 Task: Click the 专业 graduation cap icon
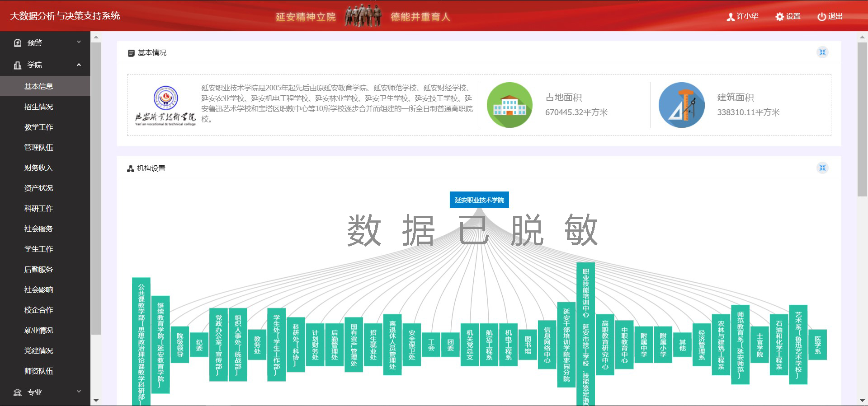[x=18, y=392]
